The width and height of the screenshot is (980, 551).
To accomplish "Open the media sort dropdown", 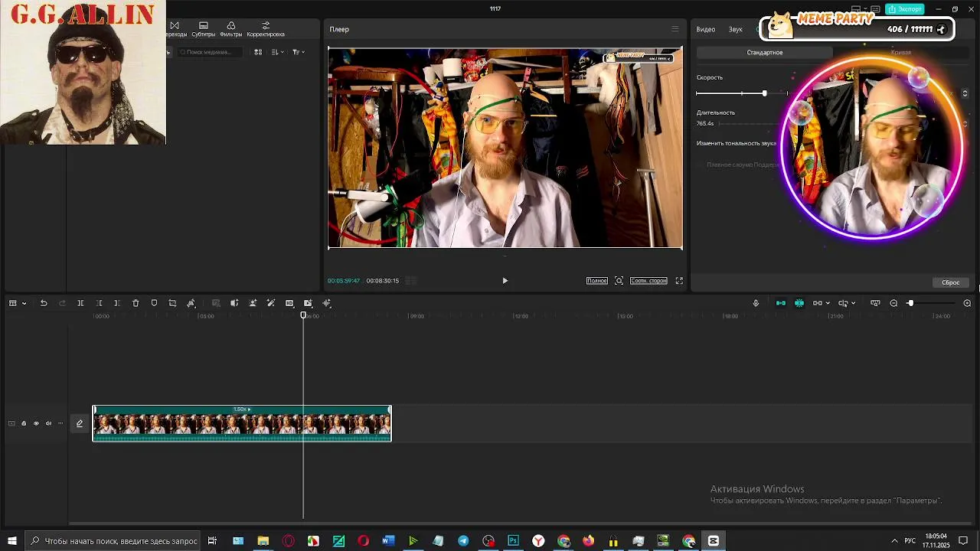I will 277,52.
